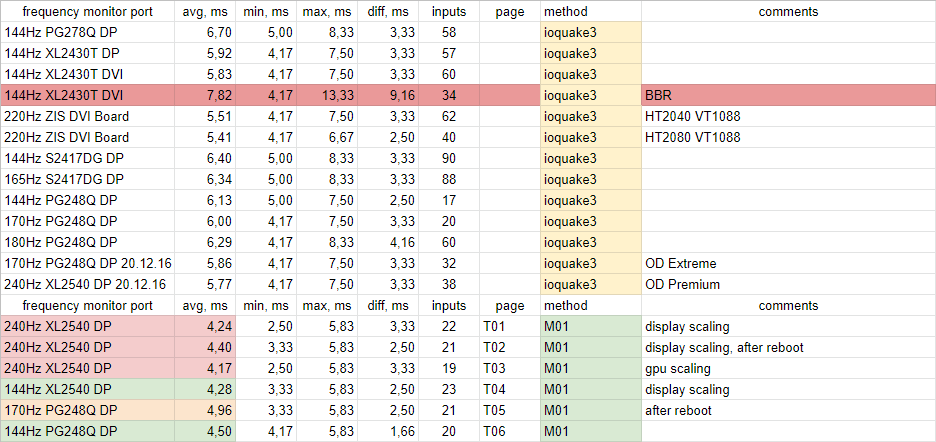Select the 9,16 diff value cell
Screen dimensions: 936x442
pos(388,95)
